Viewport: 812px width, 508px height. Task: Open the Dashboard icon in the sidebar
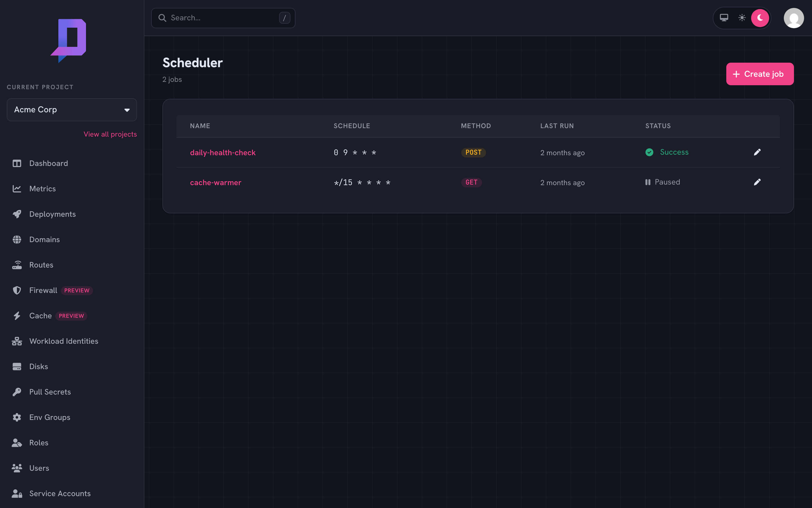17,163
